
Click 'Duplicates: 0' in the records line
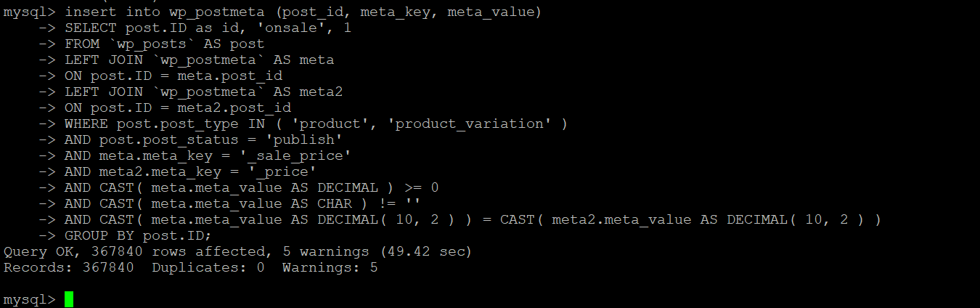pos(208,267)
